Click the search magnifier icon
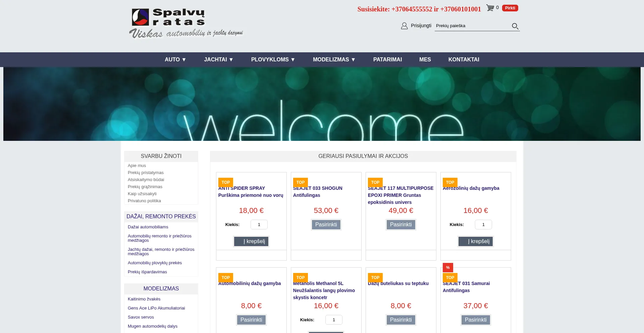 515,26
